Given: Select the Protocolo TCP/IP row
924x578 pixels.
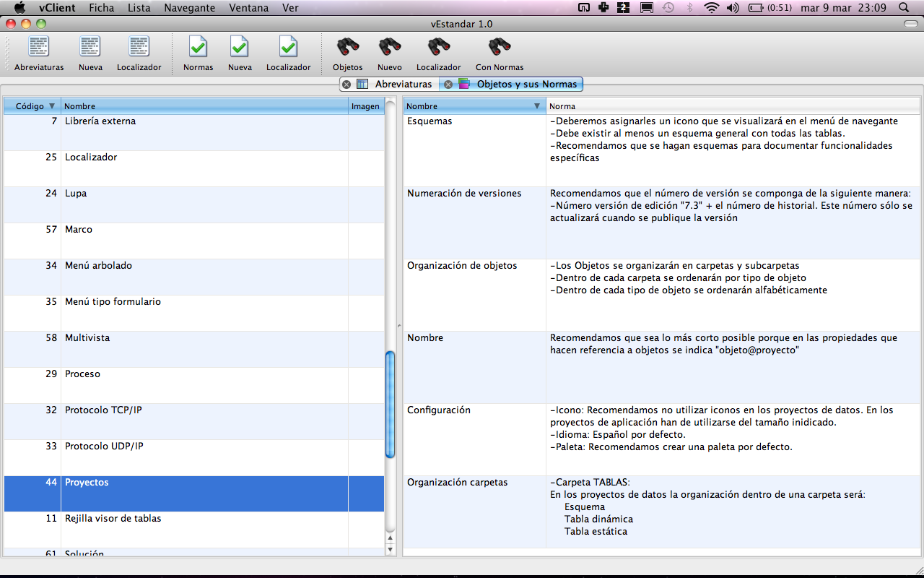Looking at the screenshot, I should [x=194, y=421].
